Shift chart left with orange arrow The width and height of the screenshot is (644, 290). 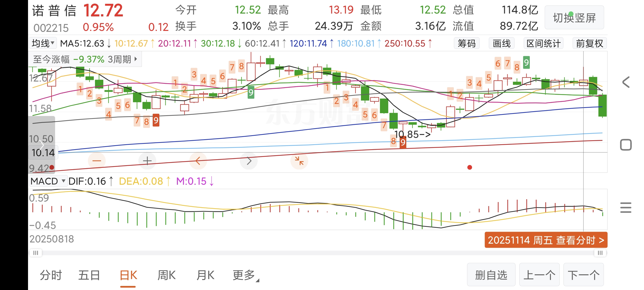point(198,161)
